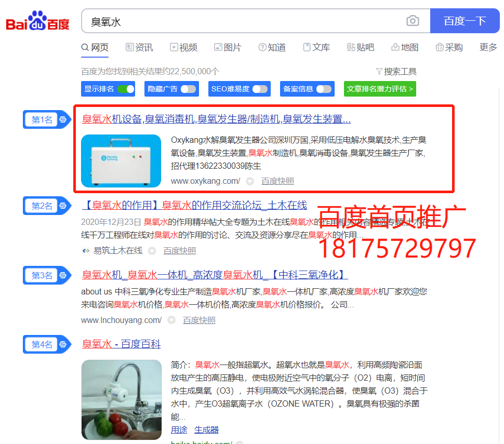504x444 pixels.
Task: Click the www.lnchouyang.com/ URL
Action: tap(122, 320)
